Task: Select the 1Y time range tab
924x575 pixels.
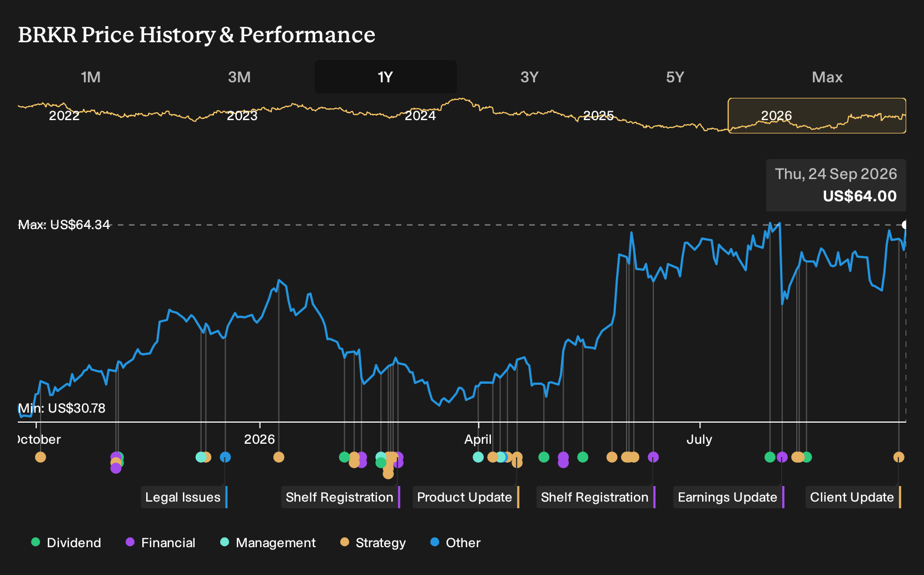Action: [385, 77]
